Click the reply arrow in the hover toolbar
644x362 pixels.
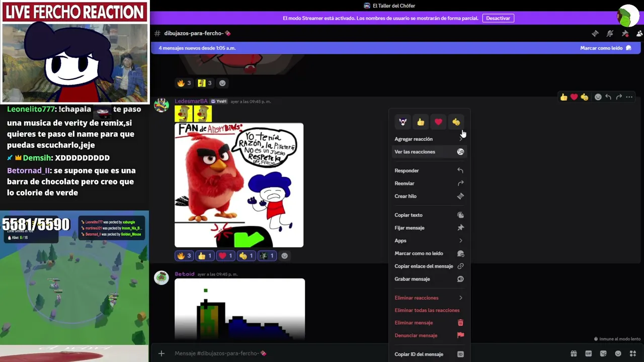pyautogui.click(x=608, y=97)
